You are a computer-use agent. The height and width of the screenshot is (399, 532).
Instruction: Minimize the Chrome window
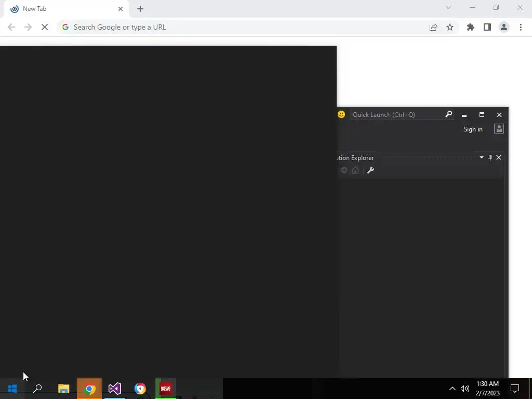(472, 7)
